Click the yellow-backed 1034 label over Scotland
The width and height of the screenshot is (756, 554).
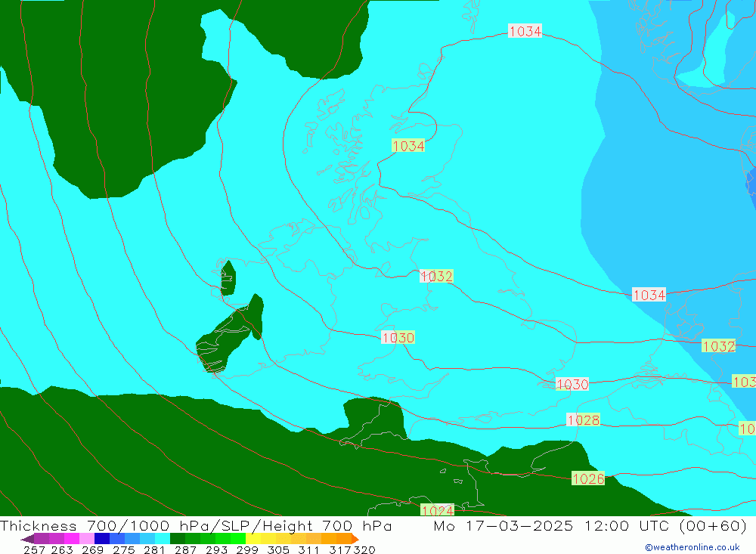click(x=408, y=146)
